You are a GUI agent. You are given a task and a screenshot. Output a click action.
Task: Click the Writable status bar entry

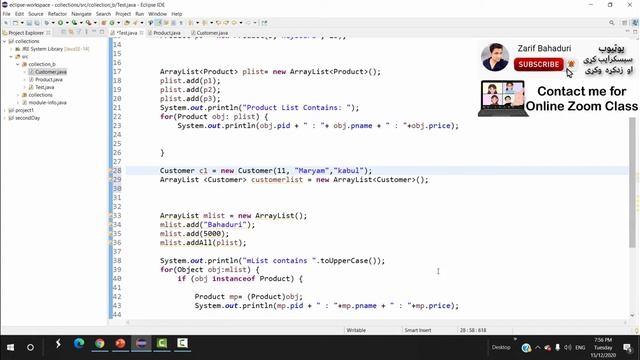tap(356, 330)
